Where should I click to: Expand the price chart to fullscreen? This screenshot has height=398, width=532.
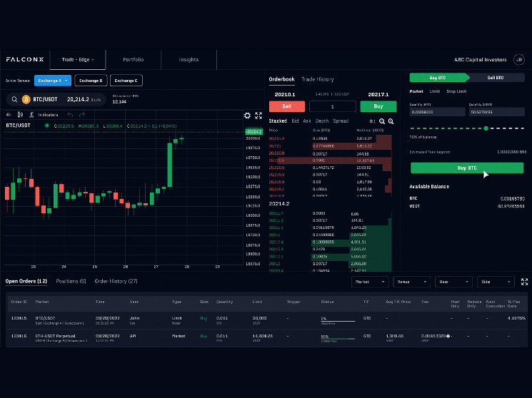(259, 116)
